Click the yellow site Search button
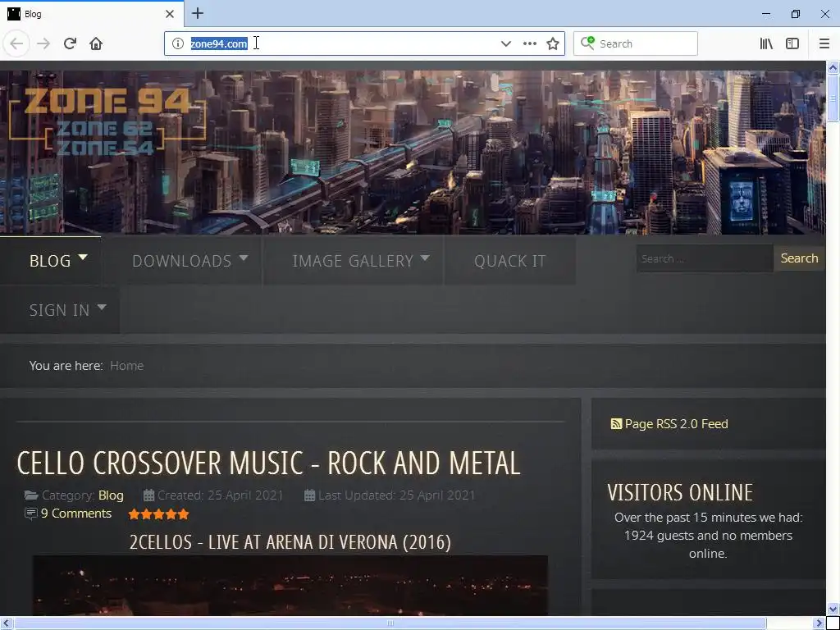 click(x=799, y=258)
